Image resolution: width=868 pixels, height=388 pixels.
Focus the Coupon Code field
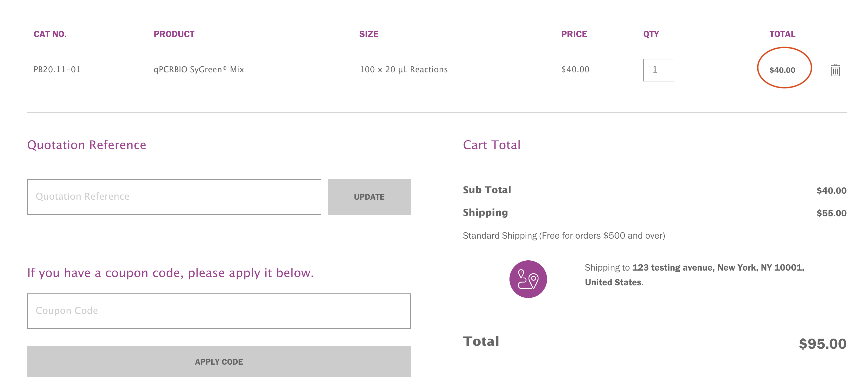pos(219,310)
